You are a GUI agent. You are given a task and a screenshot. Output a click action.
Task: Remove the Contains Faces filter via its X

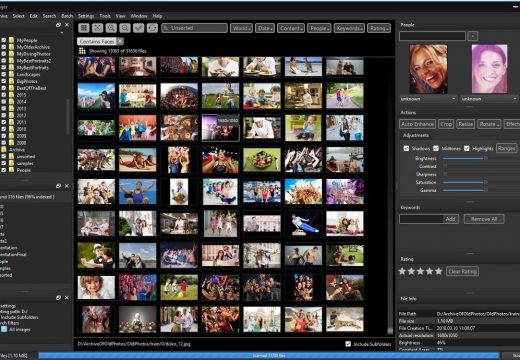pos(120,41)
